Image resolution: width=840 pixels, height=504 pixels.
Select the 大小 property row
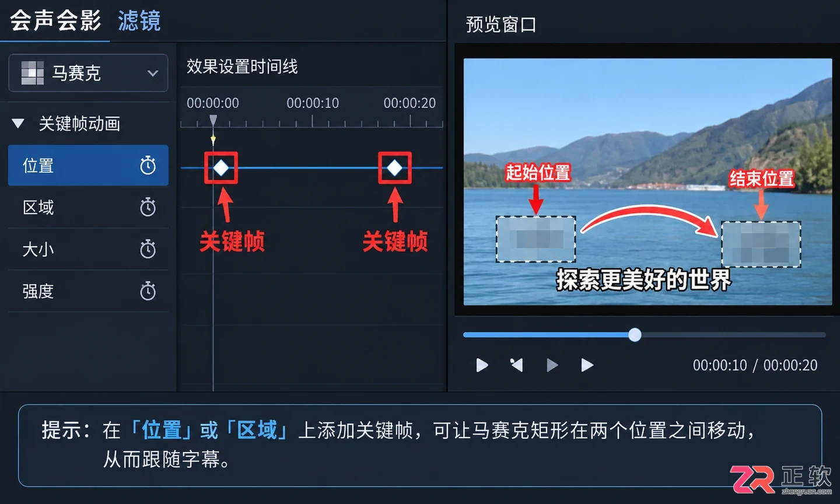88,249
